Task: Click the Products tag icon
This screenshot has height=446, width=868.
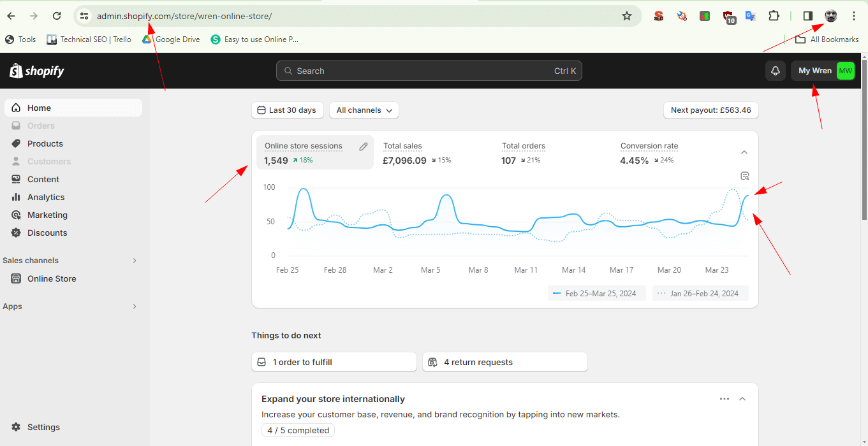Action: tap(16, 143)
